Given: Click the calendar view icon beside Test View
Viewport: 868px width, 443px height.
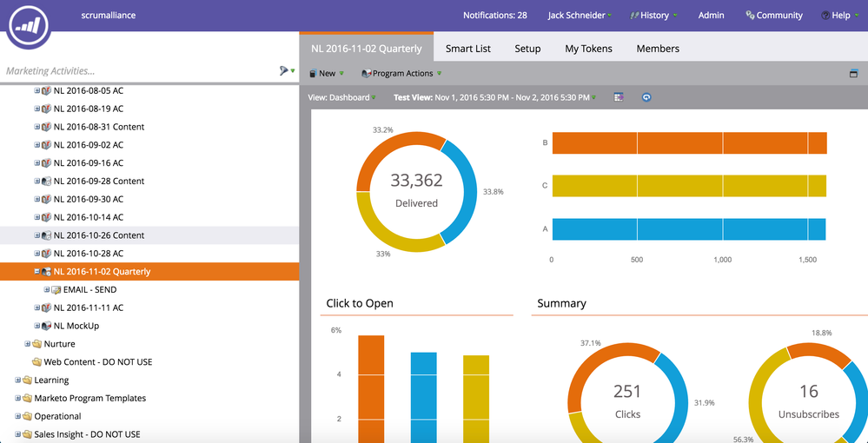Looking at the screenshot, I should point(619,97).
